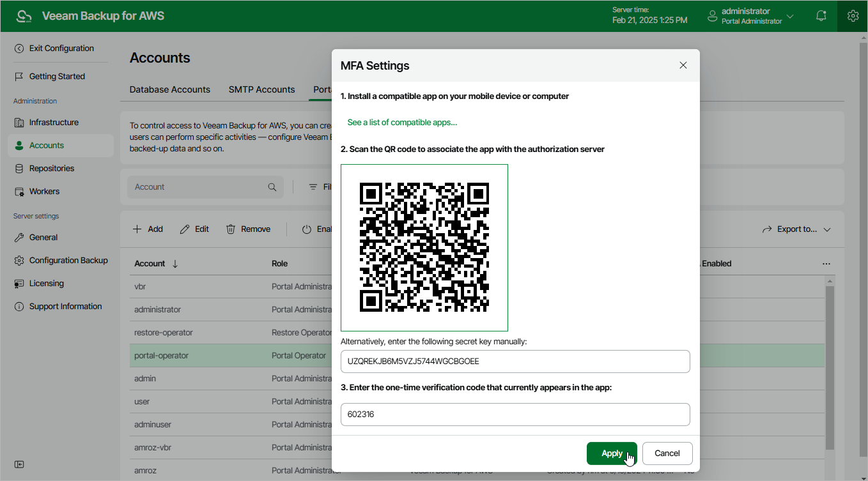Go to Configuration Backup in the sidebar
868x481 pixels.
pos(68,261)
